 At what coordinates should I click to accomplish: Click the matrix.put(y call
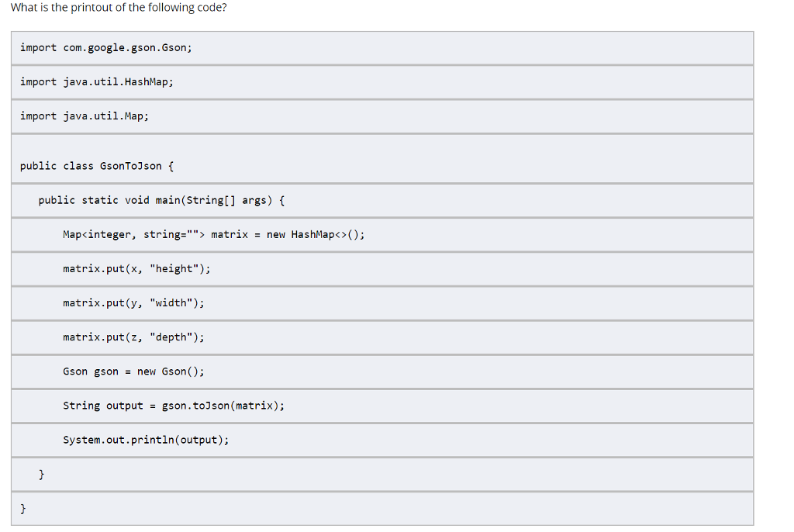click(x=102, y=302)
